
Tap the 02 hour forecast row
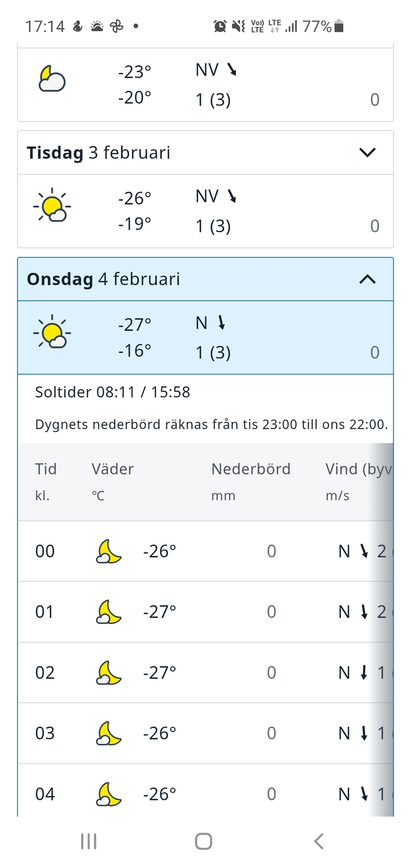click(x=205, y=673)
